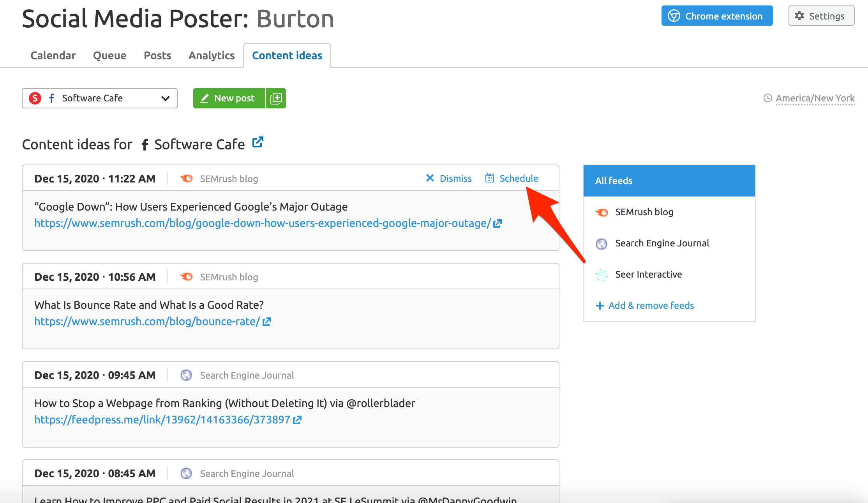Open the Software Cafe profile dropdown
The image size is (868, 503).
coord(92,98)
